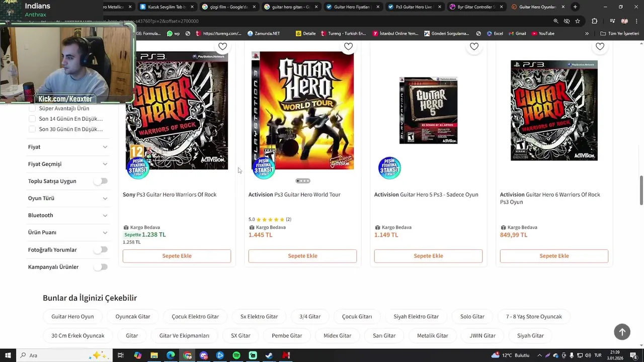The height and width of the screenshot is (362, 644).
Task: Open the weather widget showing 12°C Bulutlu
Action: tap(510, 355)
